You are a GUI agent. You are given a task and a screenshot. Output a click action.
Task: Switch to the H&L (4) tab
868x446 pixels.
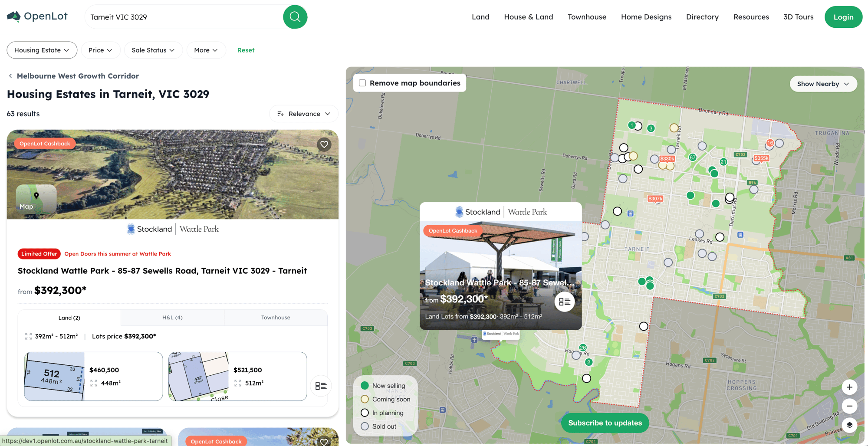coord(172,318)
